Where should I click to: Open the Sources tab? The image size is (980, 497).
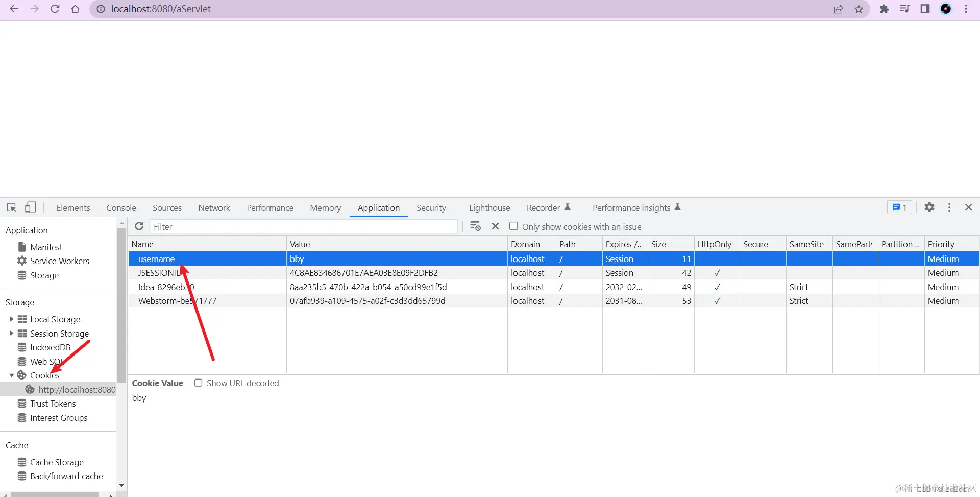tap(167, 208)
